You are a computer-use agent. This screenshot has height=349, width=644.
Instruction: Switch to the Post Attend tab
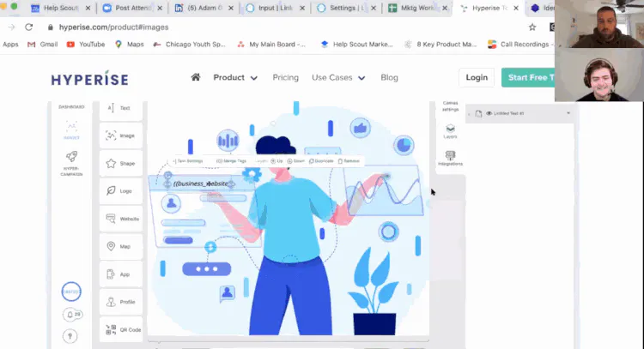(x=132, y=8)
